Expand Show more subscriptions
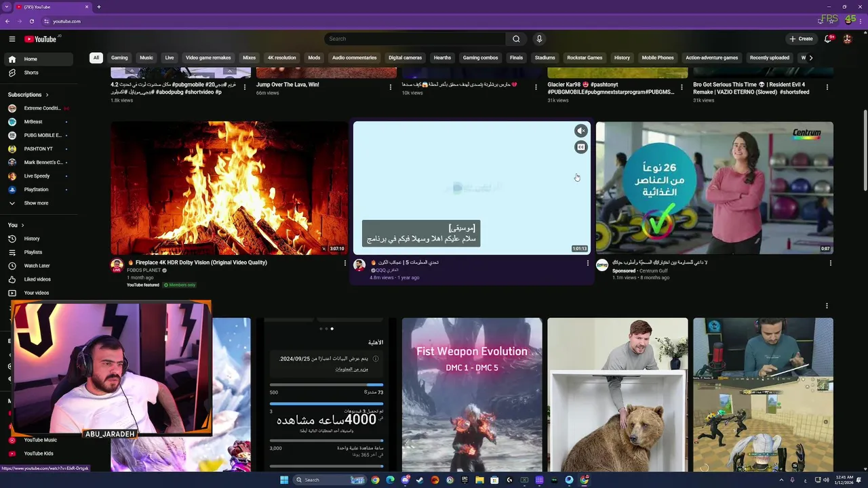 (38, 203)
